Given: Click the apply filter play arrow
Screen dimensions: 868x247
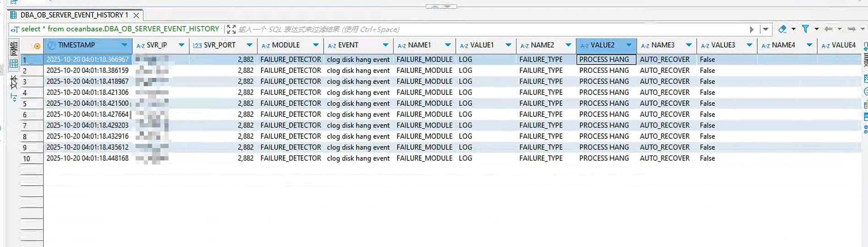Looking at the screenshot, I should coord(752,29).
